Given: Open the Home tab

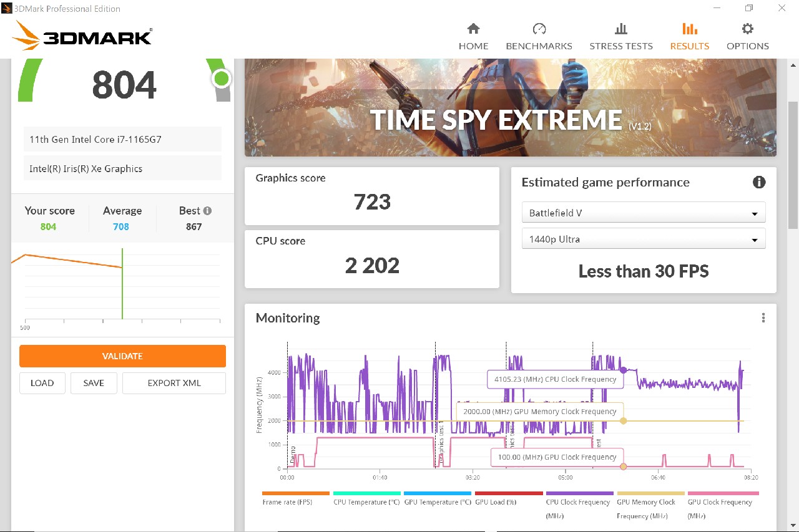Looking at the screenshot, I should 473,37.
